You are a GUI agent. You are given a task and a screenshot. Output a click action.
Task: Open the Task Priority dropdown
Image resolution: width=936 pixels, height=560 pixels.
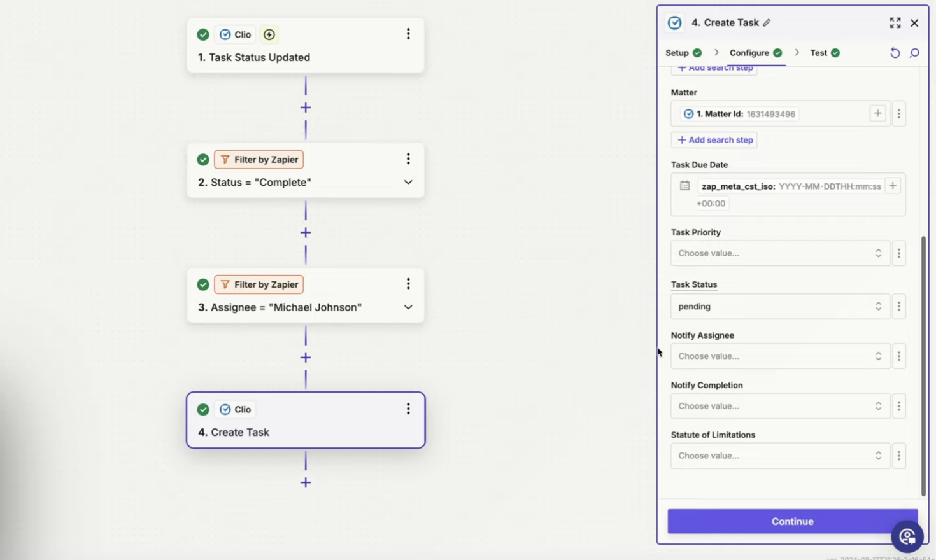pos(780,253)
